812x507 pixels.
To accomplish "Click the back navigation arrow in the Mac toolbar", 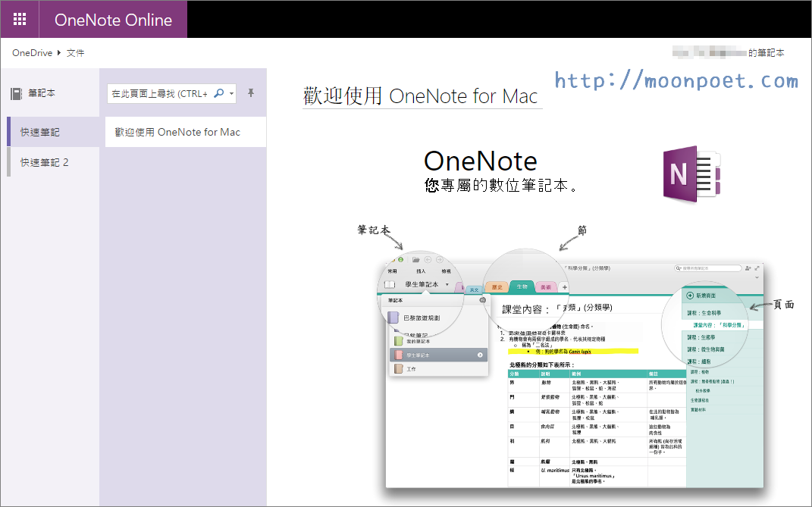I will (428, 259).
